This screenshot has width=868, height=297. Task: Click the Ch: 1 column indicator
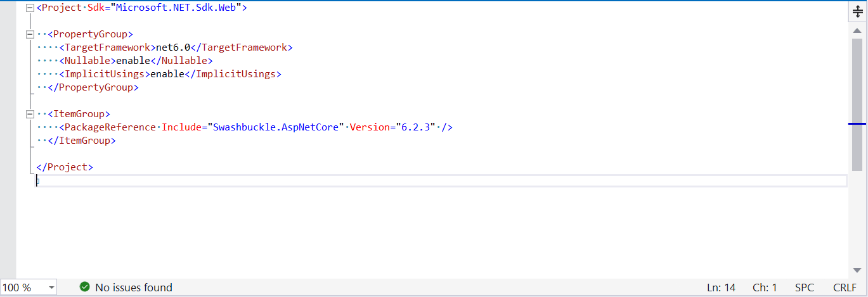tap(765, 288)
